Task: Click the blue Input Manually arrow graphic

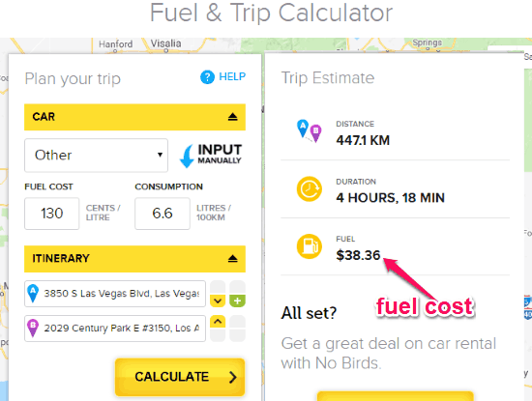Action: coord(187,156)
